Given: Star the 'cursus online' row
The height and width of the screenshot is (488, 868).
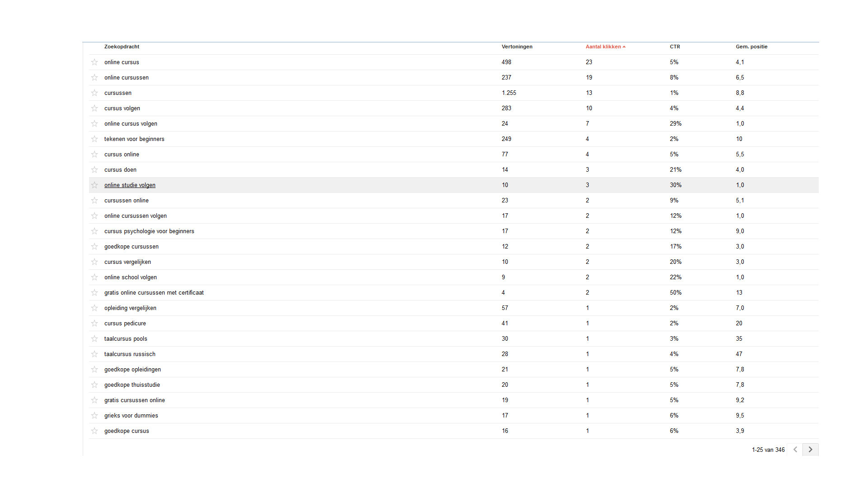Looking at the screenshot, I should [94, 155].
